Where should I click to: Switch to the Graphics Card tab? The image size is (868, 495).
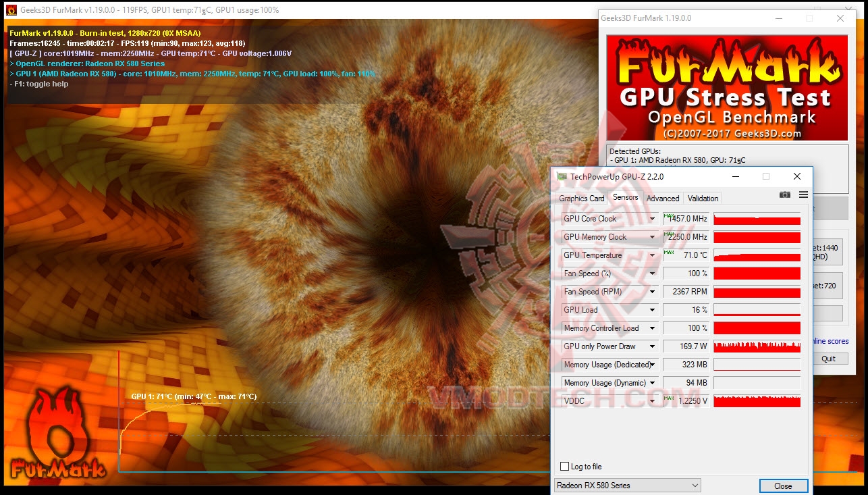581,198
